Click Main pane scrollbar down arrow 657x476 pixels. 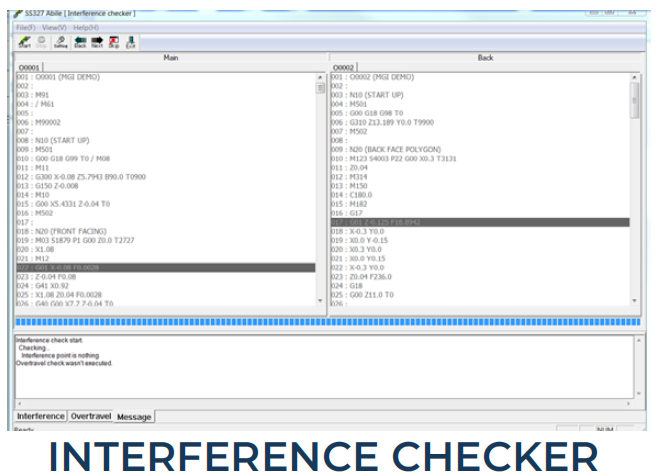321,300
